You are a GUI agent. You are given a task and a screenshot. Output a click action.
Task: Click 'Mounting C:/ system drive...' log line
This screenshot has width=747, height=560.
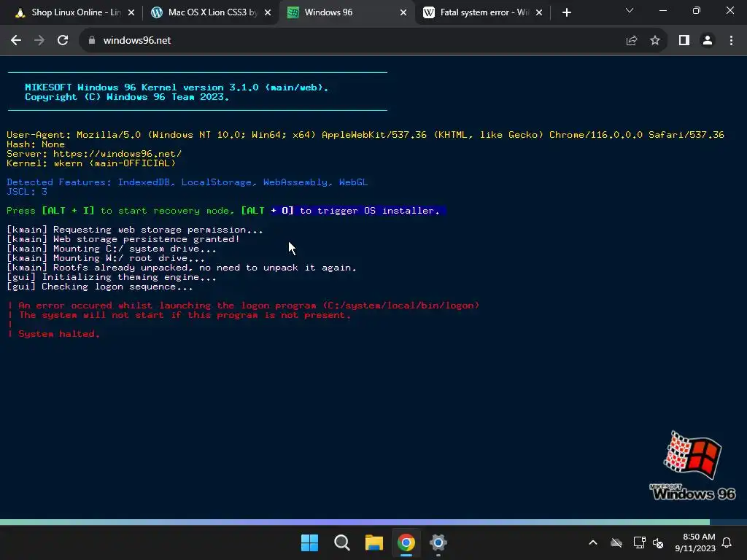point(112,249)
